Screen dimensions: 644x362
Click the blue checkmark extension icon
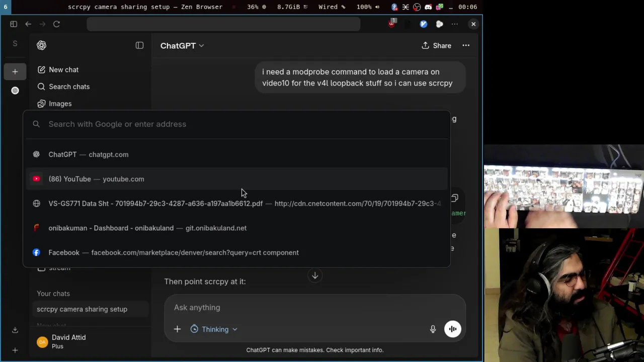[424, 24]
